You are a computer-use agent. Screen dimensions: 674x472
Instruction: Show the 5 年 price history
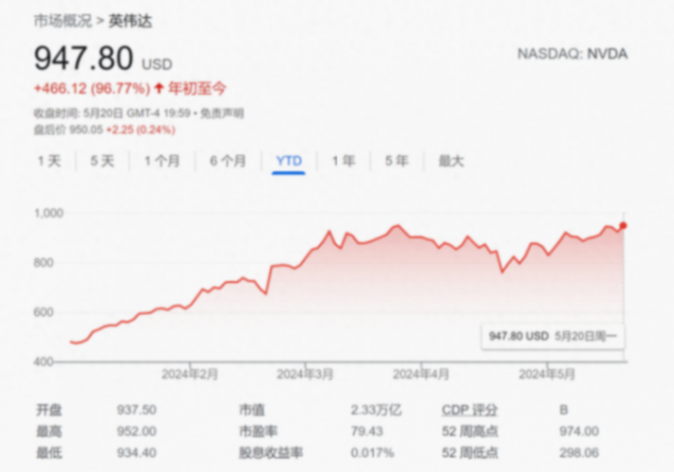pyautogui.click(x=396, y=161)
